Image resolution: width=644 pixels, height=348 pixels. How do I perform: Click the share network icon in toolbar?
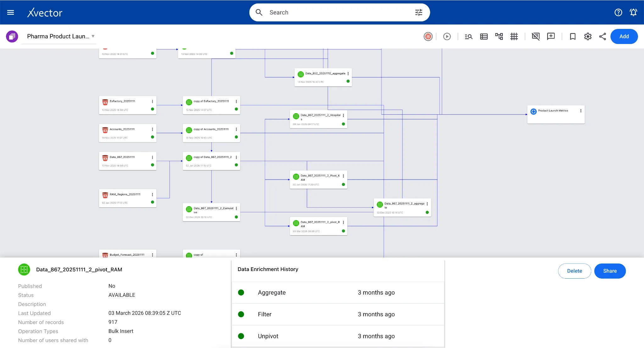pyautogui.click(x=602, y=36)
